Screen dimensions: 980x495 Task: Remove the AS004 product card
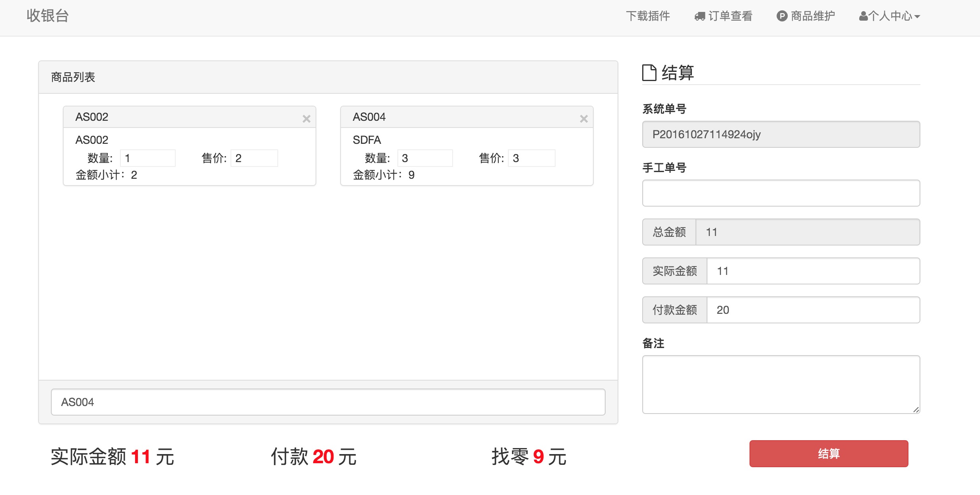584,118
